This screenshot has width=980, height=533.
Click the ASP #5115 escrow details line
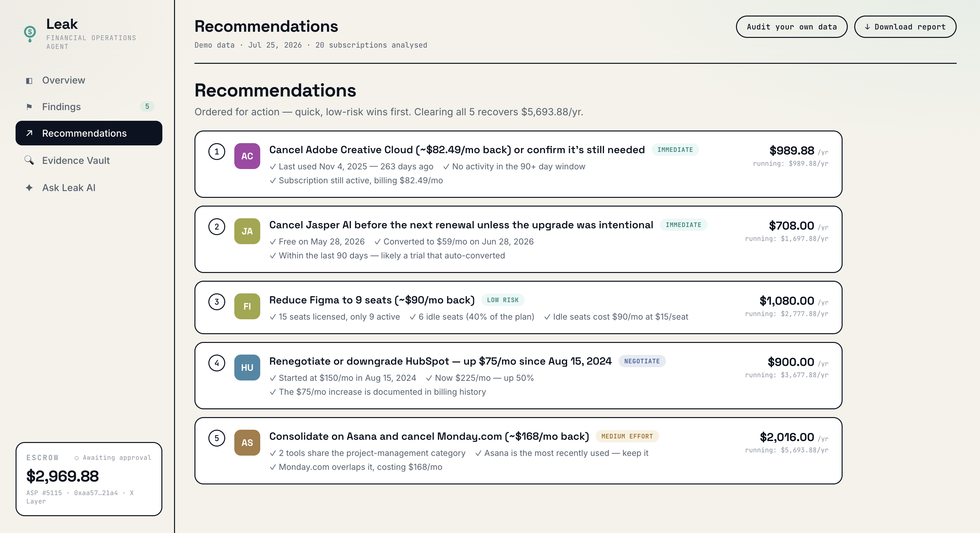point(80,497)
